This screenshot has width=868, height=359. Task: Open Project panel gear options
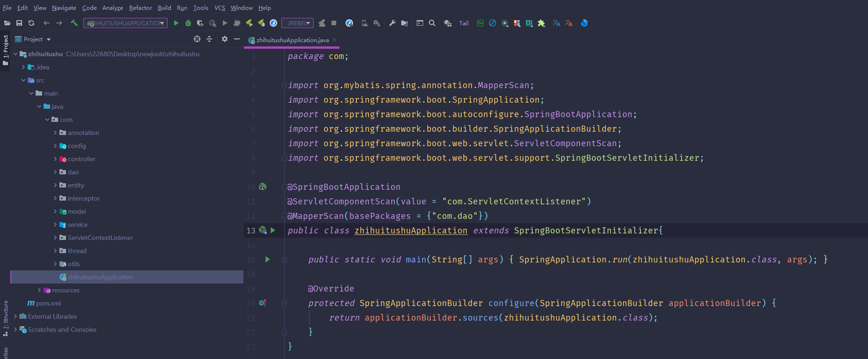(x=225, y=39)
